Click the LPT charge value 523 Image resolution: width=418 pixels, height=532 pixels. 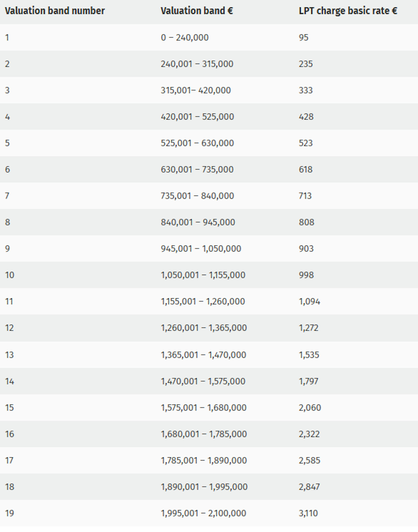pos(306,143)
